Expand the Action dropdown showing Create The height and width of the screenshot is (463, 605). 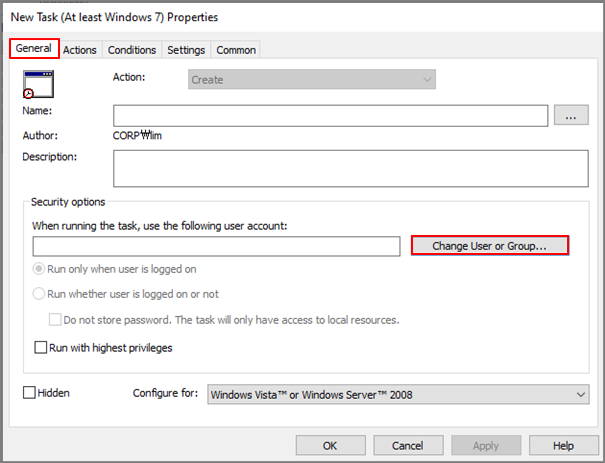[312, 79]
